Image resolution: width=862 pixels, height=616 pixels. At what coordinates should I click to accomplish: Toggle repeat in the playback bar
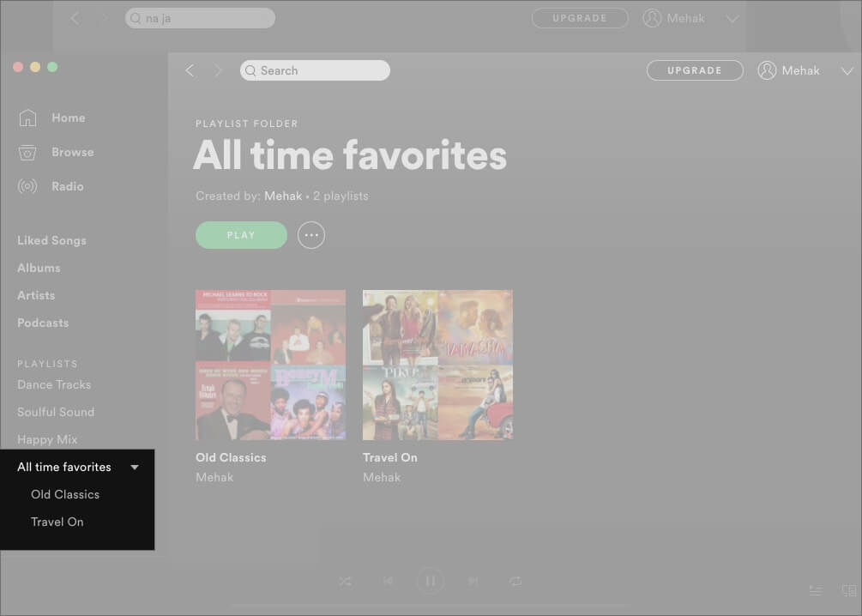coord(515,582)
